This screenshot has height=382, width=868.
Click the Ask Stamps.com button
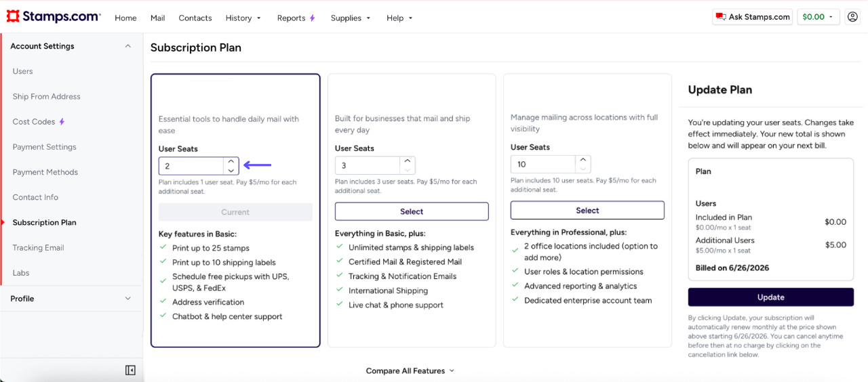[753, 17]
